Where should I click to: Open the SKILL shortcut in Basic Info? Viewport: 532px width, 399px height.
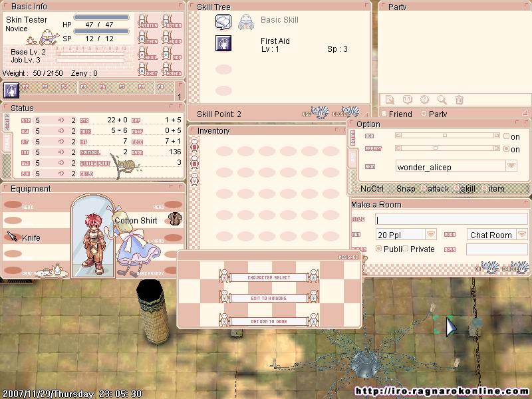tap(148, 53)
